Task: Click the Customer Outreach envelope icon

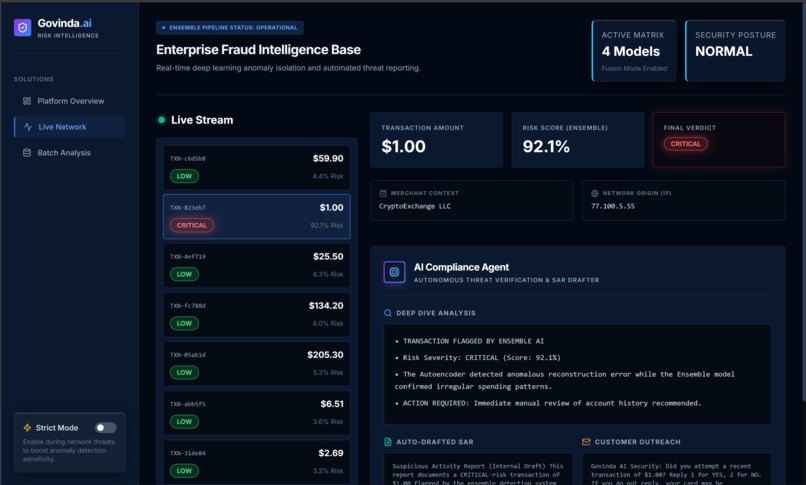Action: (x=586, y=442)
